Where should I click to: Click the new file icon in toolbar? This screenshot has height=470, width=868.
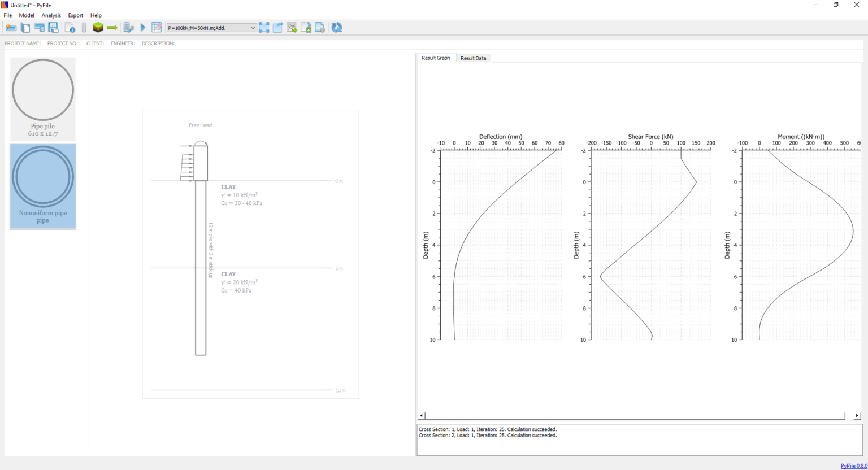(x=25, y=28)
